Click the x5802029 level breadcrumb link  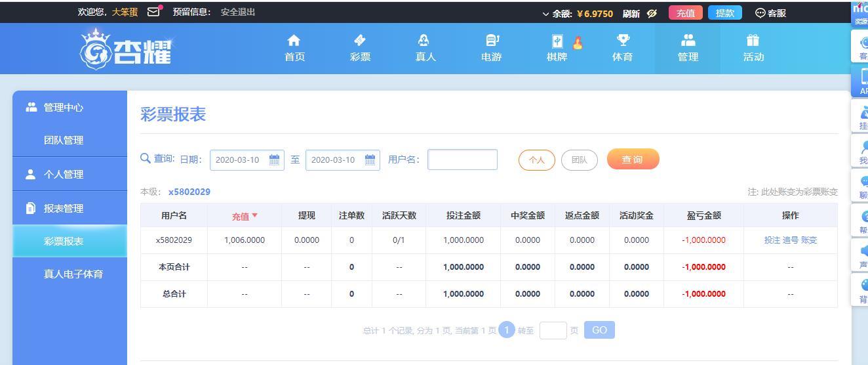pyautogui.click(x=189, y=192)
